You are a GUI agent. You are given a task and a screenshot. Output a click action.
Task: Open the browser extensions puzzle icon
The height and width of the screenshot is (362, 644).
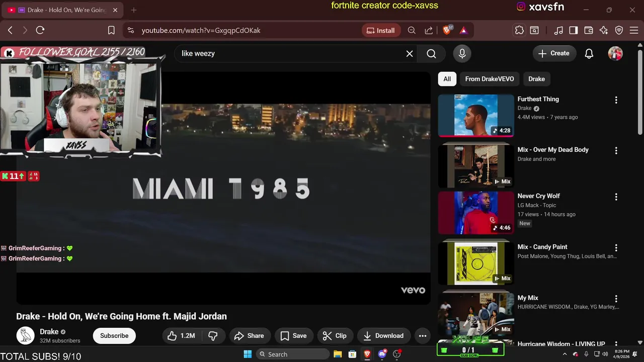click(519, 30)
